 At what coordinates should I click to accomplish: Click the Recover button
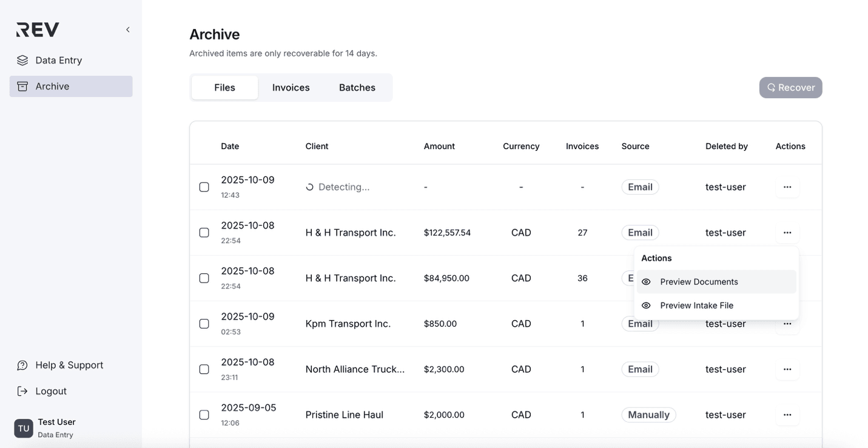tap(790, 87)
